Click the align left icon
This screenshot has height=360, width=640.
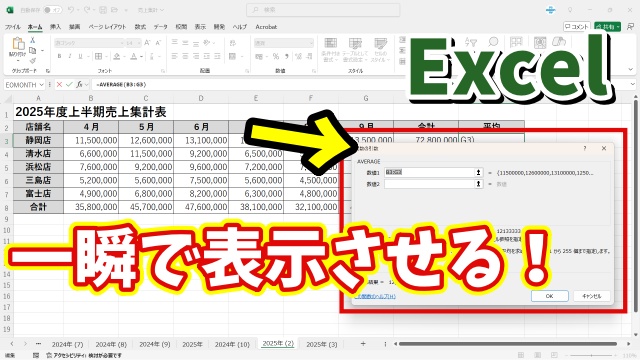click(175, 56)
